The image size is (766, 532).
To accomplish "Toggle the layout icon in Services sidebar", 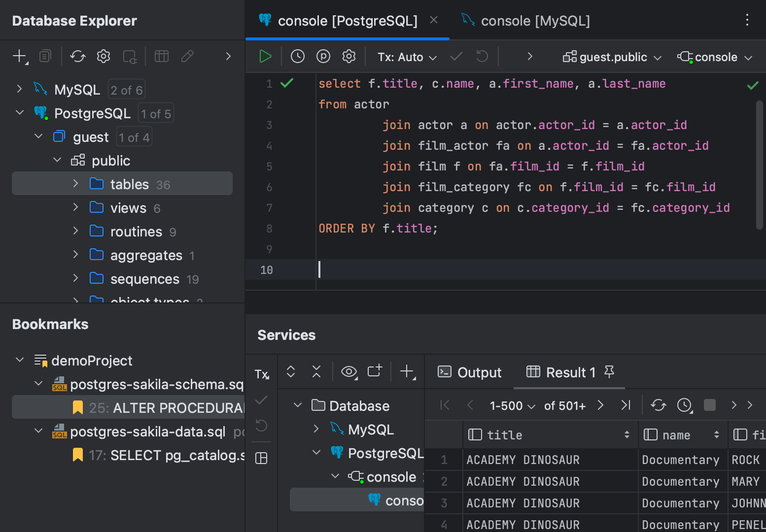I will pyautogui.click(x=261, y=459).
